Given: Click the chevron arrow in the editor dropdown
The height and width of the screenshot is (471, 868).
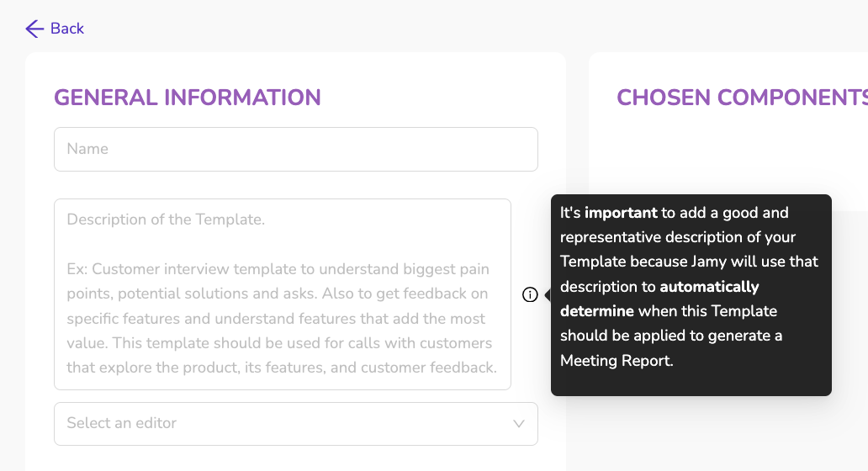Looking at the screenshot, I should (x=519, y=423).
